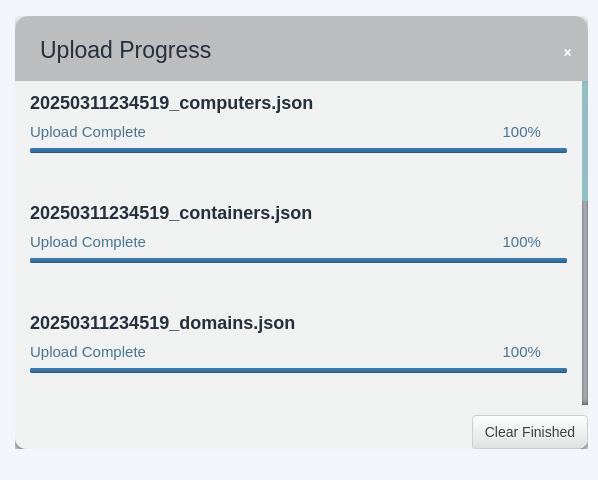This screenshot has width=598, height=480.
Task: Click the 100% label for computers.json
Action: 521,132
